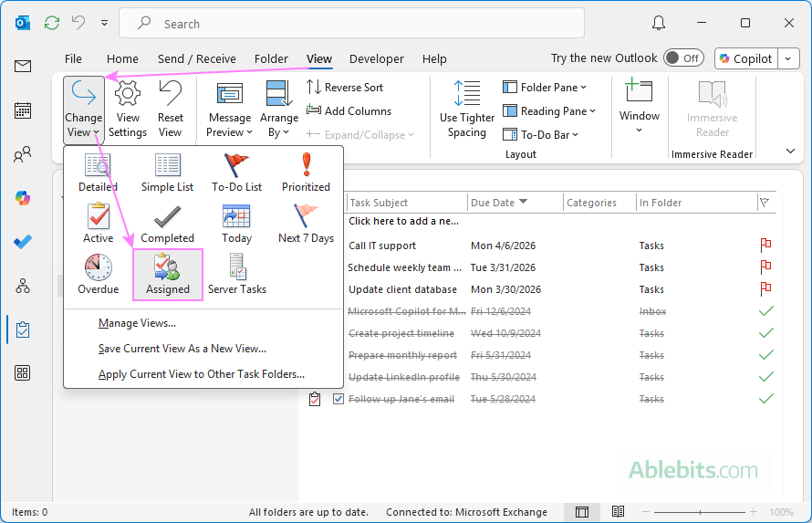Select the Prioritized view
This screenshot has width=812, height=523.
pos(306,173)
